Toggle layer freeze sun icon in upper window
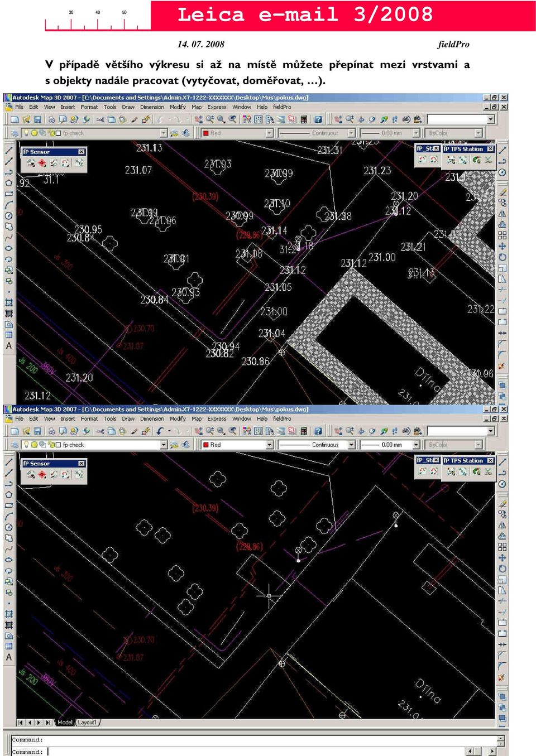536x756 pixels. coord(34,133)
